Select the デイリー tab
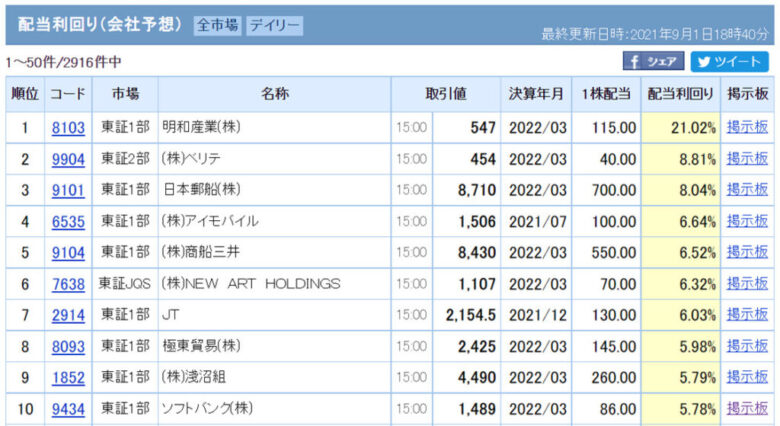This screenshot has width=780, height=426. [275, 25]
